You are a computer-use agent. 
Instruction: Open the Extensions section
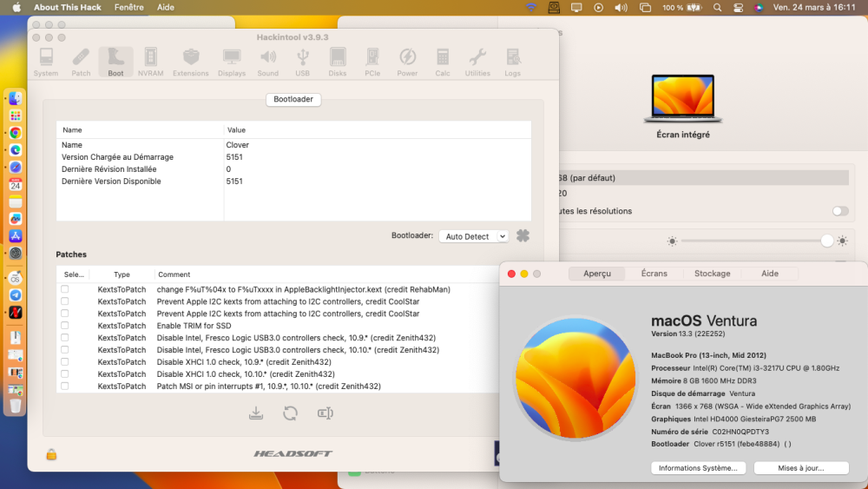pos(190,62)
